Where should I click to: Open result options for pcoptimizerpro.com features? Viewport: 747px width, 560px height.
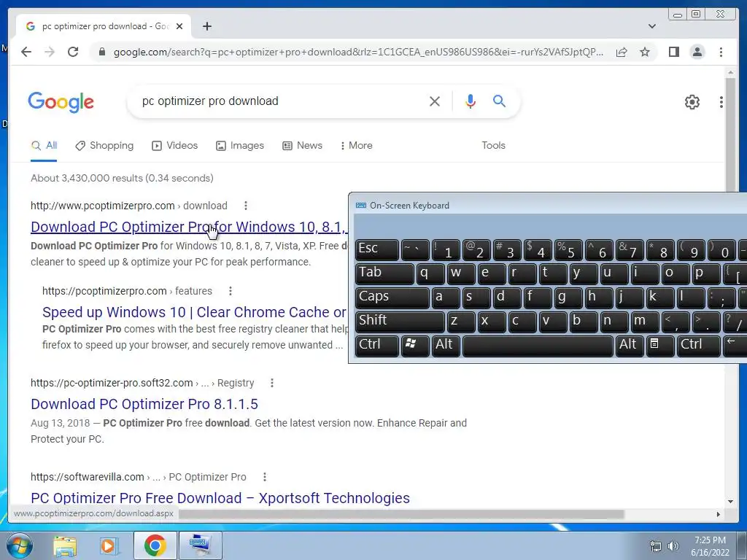230,291
